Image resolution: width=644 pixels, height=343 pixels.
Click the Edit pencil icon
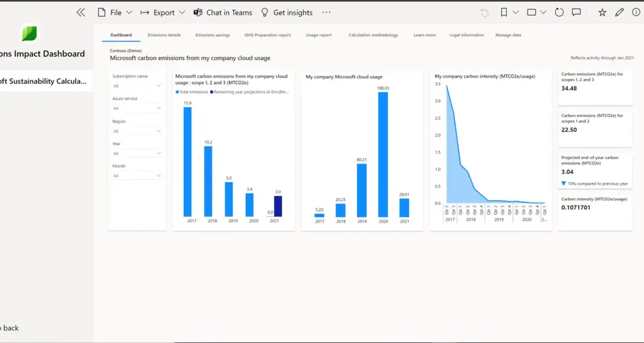619,12
